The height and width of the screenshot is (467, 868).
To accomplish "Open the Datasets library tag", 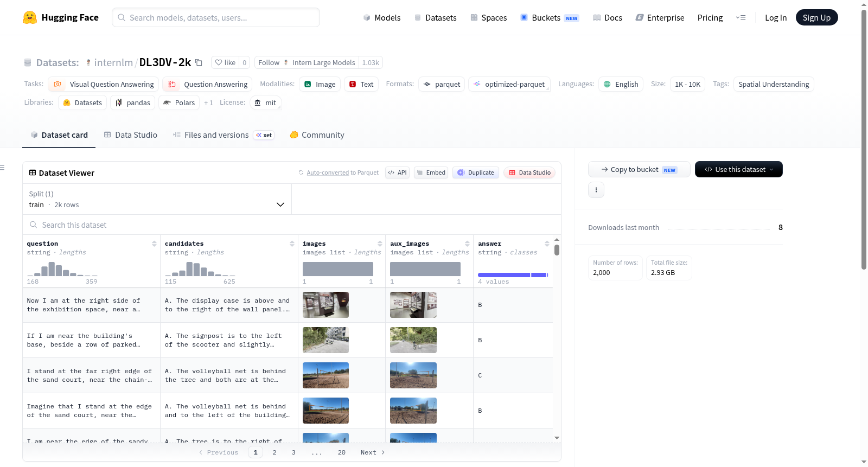I will click(x=82, y=103).
